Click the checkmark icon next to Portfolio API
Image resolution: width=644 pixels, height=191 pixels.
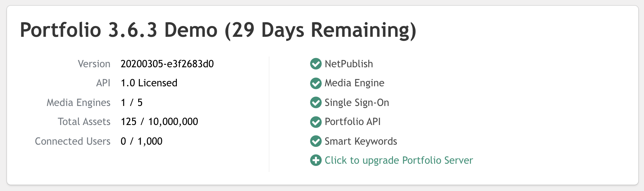click(316, 122)
